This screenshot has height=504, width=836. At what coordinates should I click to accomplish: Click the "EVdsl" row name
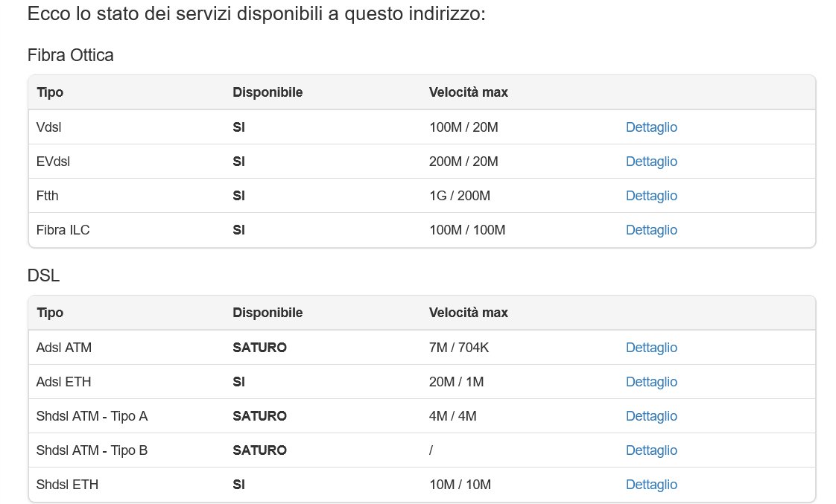[53, 162]
